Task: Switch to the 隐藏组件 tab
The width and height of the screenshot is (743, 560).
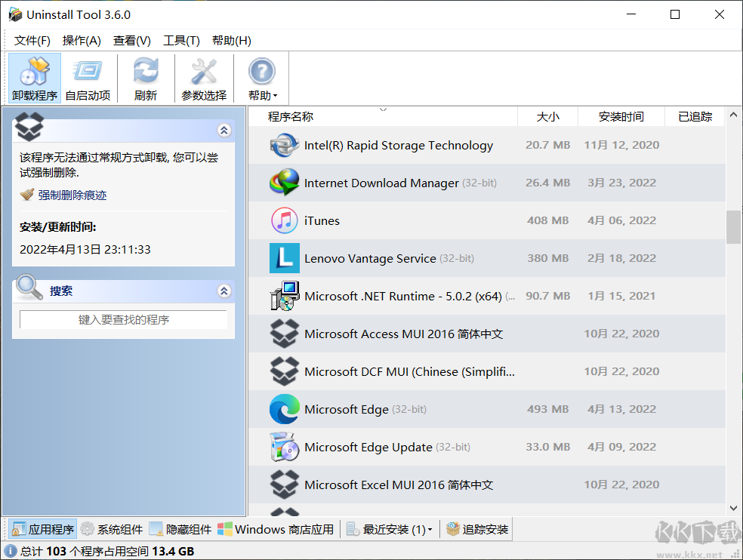Action: coord(180,529)
